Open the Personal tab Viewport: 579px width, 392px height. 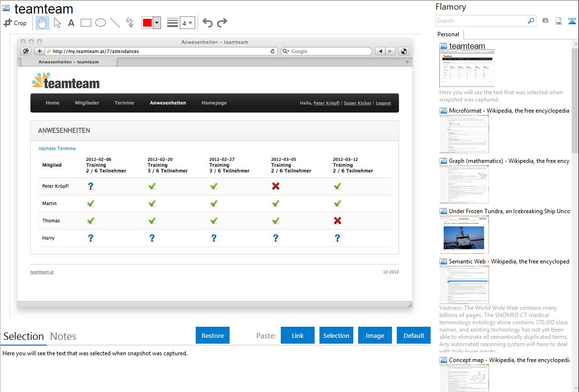(449, 34)
